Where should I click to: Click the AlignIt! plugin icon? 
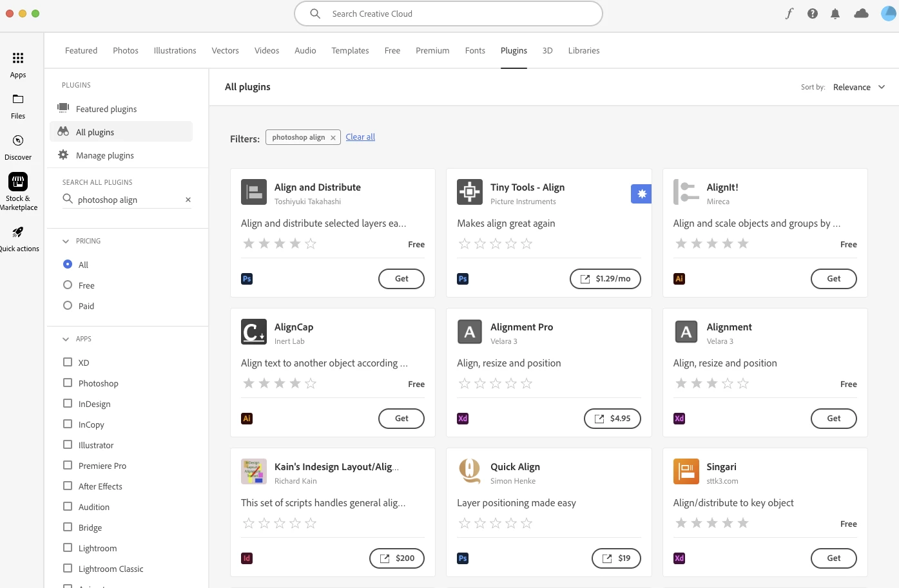686,192
